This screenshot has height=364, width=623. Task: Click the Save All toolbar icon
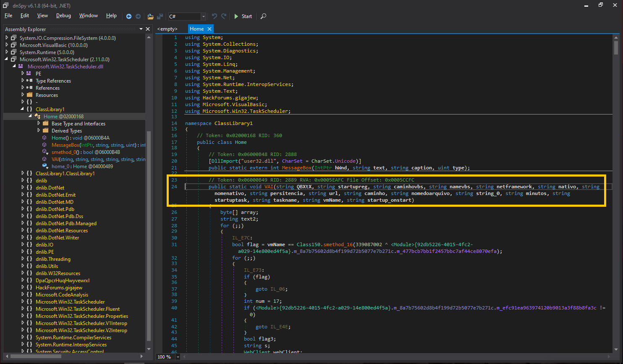point(160,16)
